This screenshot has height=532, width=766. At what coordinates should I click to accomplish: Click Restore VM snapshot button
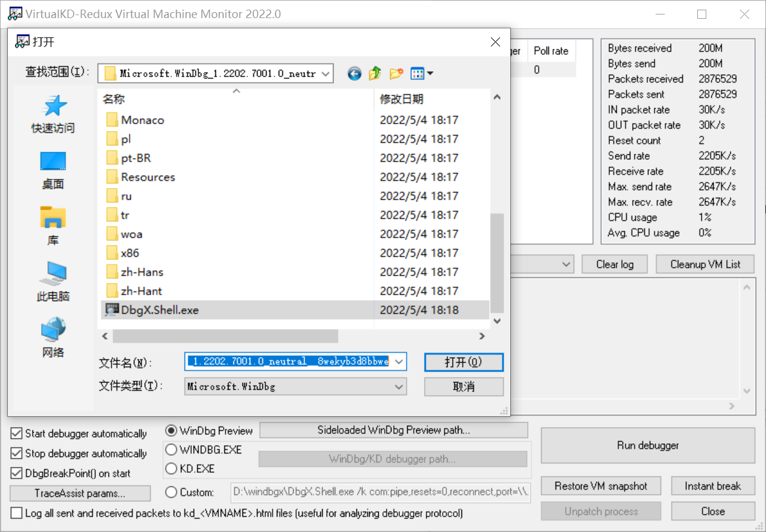601,486
